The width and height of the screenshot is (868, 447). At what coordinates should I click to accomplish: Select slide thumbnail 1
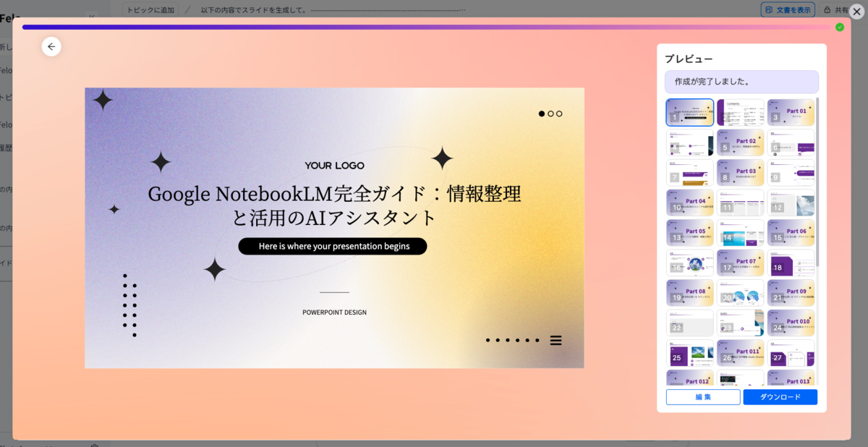coord(690,112)
